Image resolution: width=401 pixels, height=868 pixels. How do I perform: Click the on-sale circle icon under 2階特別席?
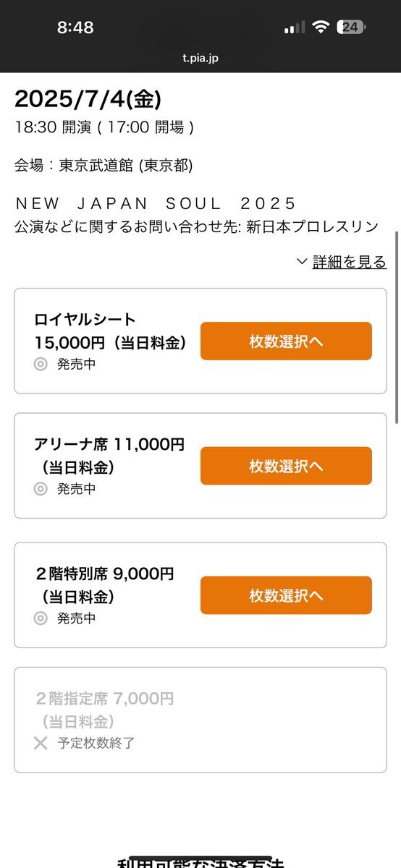point(41,618)
